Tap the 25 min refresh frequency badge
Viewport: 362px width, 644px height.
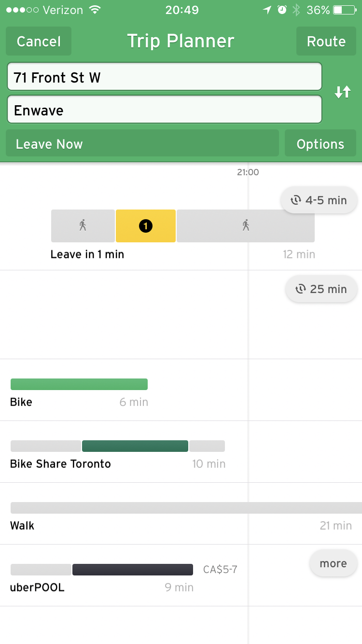pos(321,289)
